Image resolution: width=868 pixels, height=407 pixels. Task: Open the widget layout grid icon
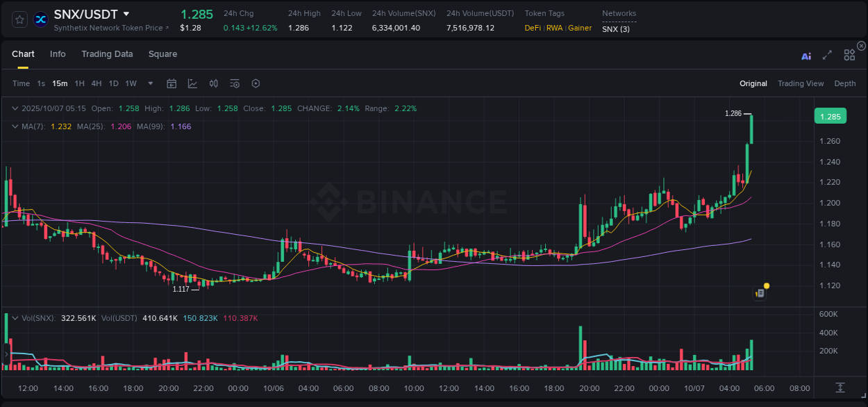[849, 56]
